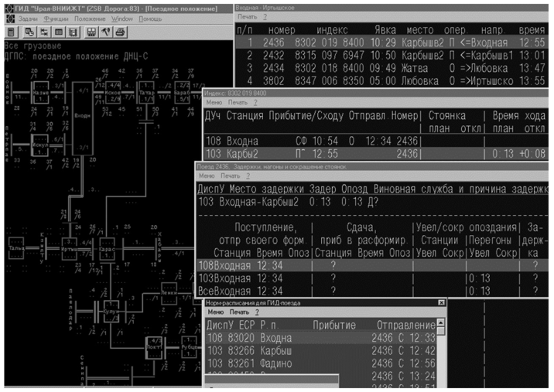
Task: Click the table view toolbar icon
Action: click(x=59, y=32)
